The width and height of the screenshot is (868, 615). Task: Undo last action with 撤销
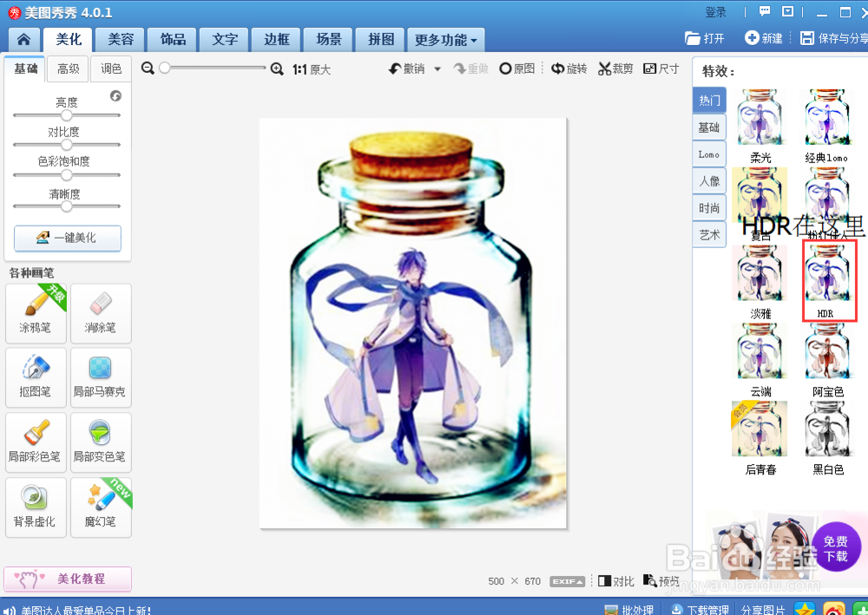[x=407, y=69]
